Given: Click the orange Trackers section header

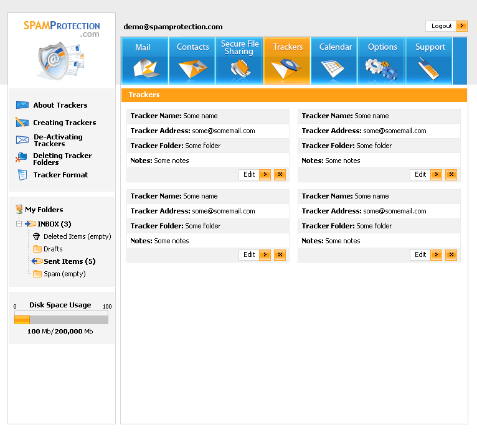Looking at the screenshot, I should point(294,95).
